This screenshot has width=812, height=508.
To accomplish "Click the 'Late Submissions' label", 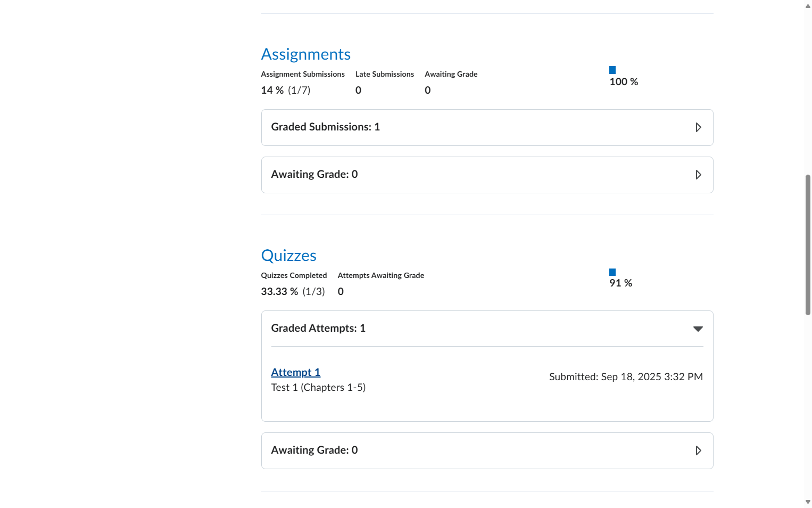I will pos(385,74).
